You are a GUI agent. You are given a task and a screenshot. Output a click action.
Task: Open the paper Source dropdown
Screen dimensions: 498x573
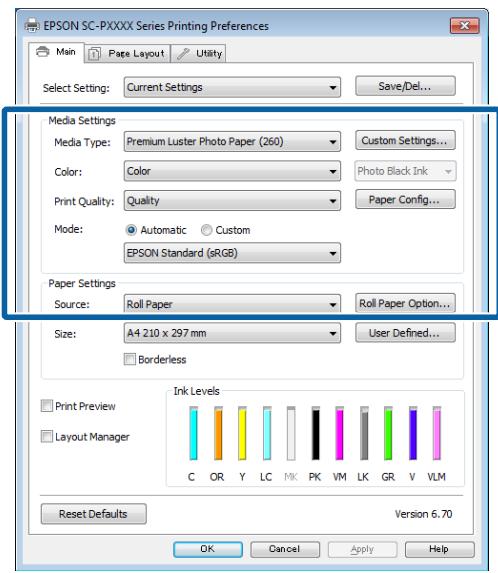pyautogui.click(x=232, y=304)
